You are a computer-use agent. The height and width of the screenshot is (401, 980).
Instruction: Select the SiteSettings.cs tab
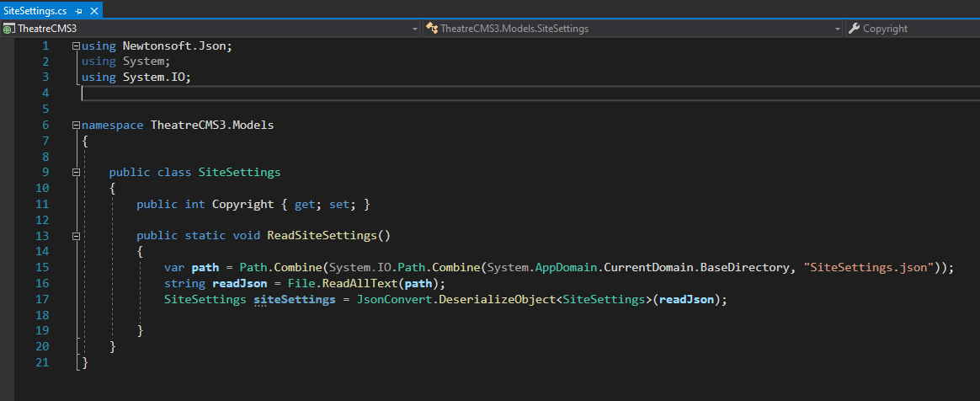coord(34,9)
